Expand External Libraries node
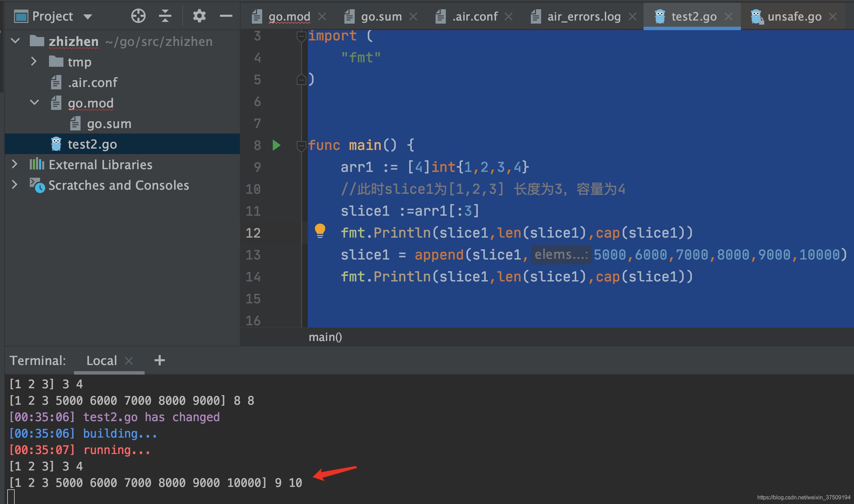854x504 pixels. pos(14,165)
